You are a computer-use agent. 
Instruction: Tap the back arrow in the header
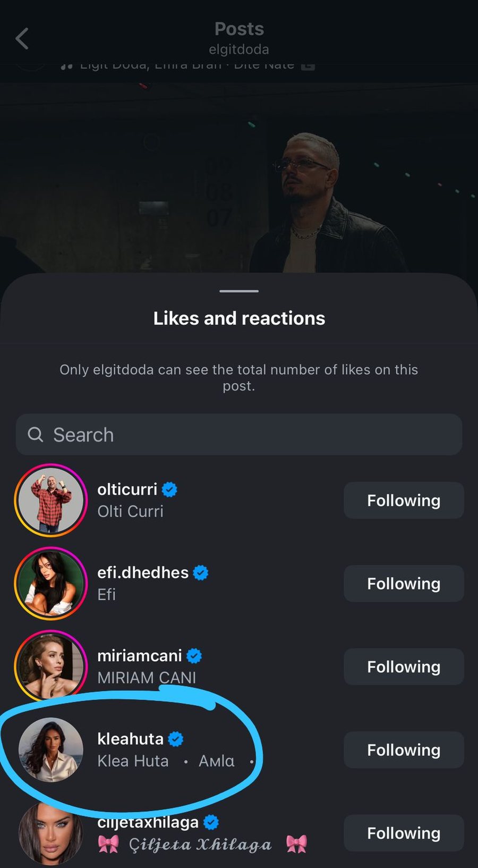[x=22, y=39]
